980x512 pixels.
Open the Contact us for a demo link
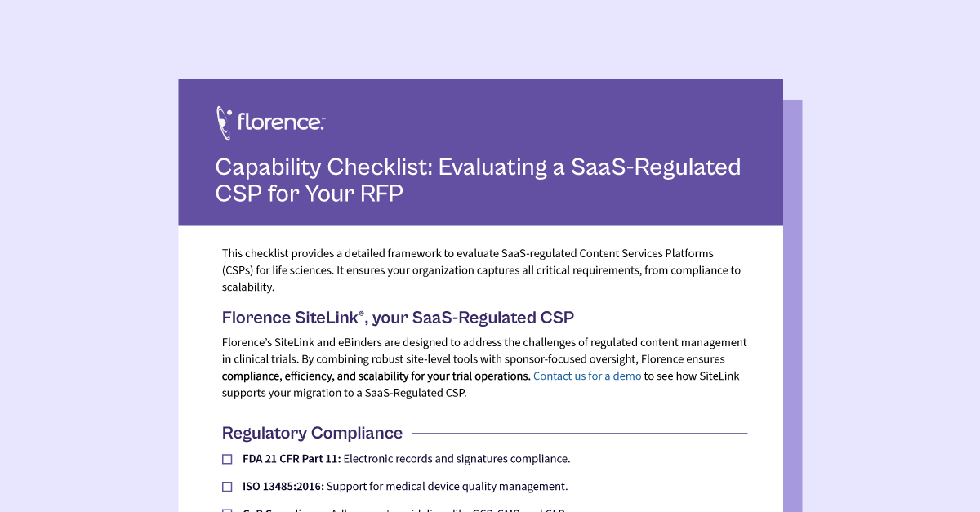coord(587,376)
